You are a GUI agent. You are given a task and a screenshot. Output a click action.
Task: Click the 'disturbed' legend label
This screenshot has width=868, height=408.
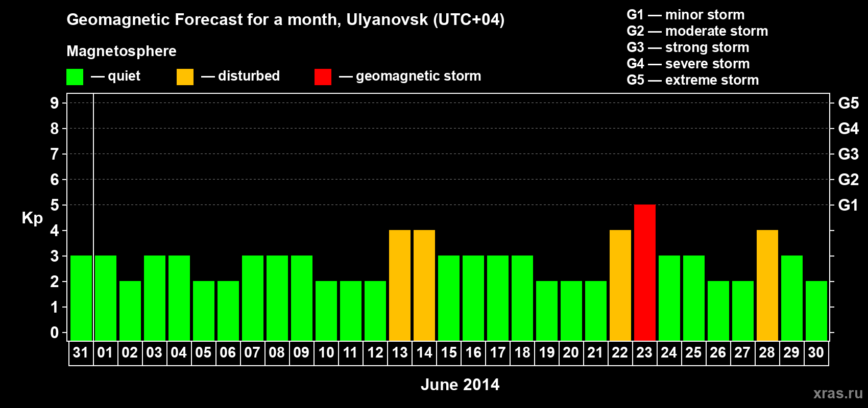tap(249, 76)
